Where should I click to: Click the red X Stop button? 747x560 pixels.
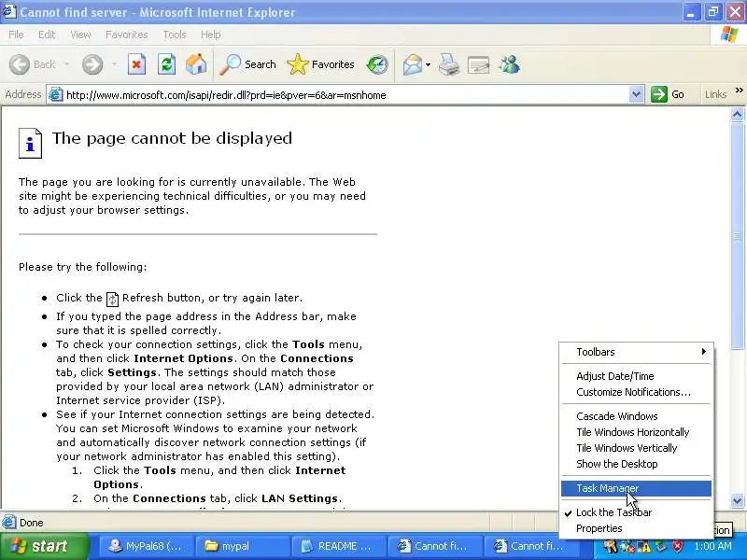pos(136,64)
